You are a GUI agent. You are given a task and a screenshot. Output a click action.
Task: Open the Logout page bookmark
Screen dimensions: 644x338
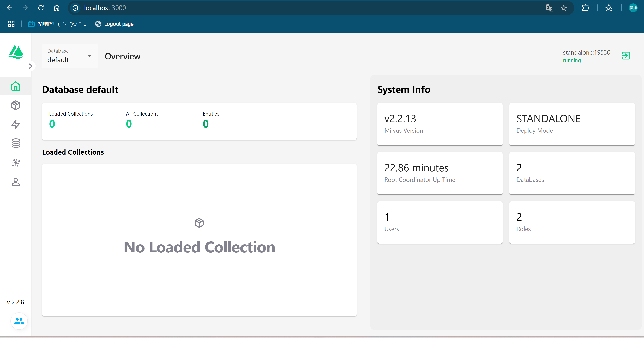114,24
